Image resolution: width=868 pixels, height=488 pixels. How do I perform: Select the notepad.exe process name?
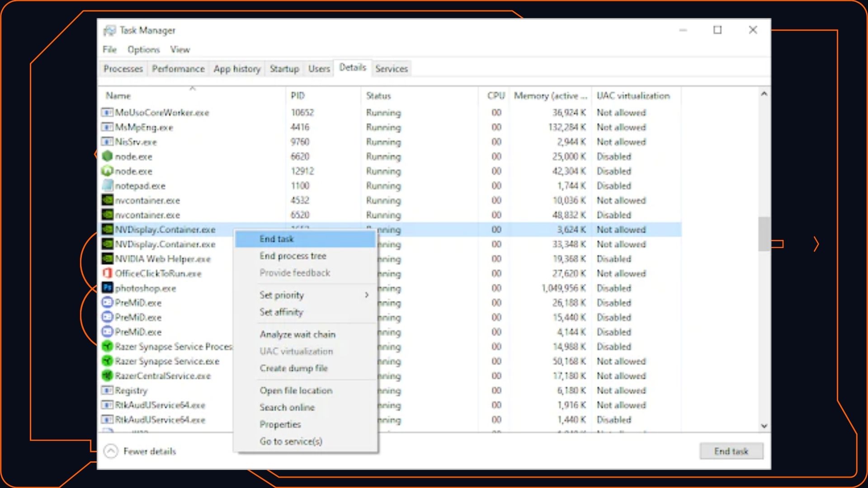[x=140, y=185]
